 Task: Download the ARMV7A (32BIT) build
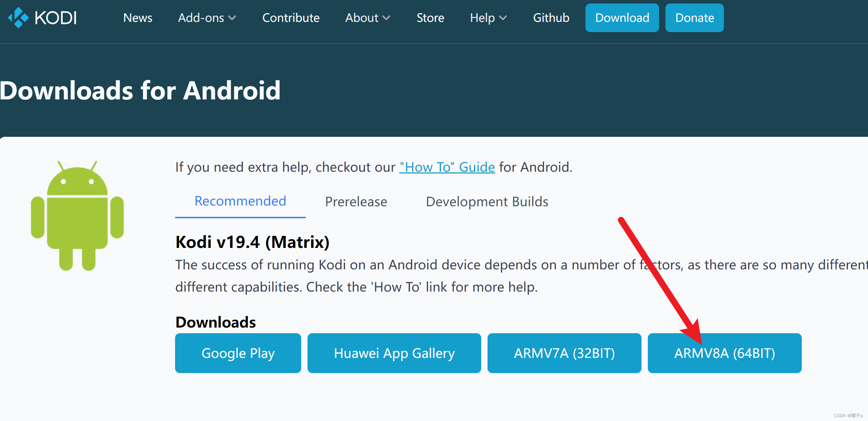pos(564,353)
